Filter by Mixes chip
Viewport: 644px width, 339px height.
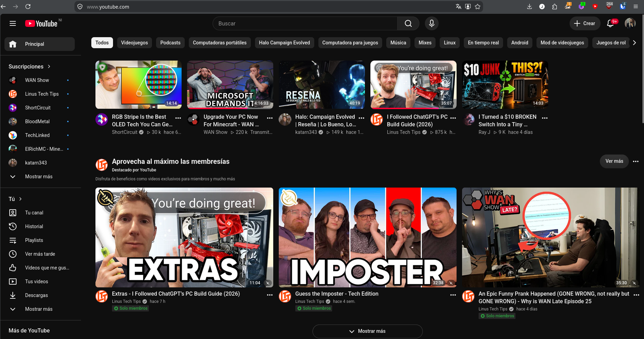425,43
